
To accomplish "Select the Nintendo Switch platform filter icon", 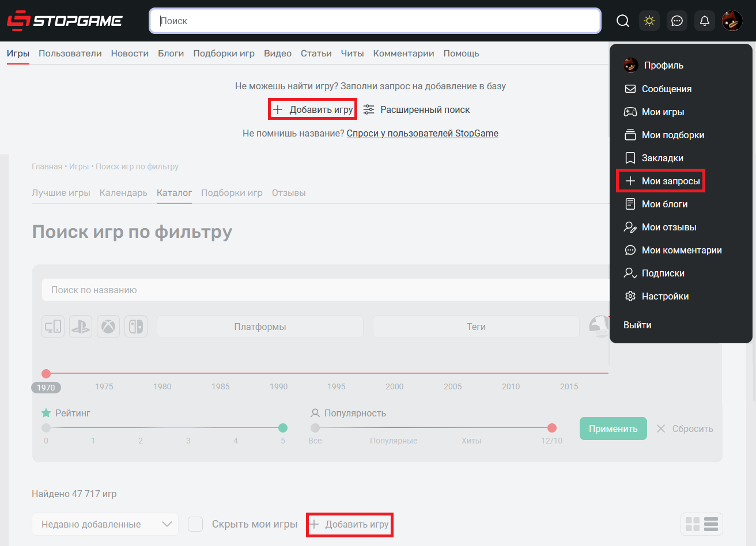I will 136,327.
